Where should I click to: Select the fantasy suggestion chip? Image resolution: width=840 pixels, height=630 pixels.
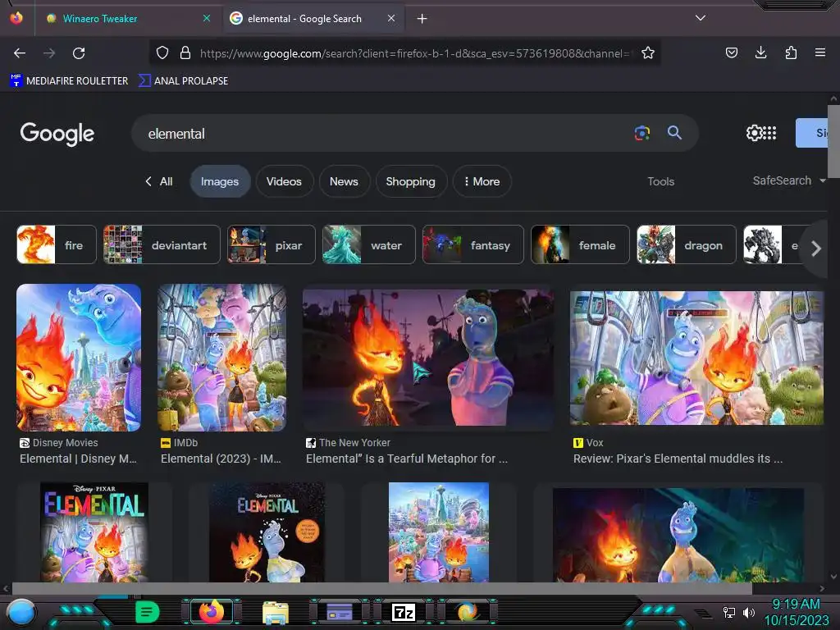(x=473, y=244)
